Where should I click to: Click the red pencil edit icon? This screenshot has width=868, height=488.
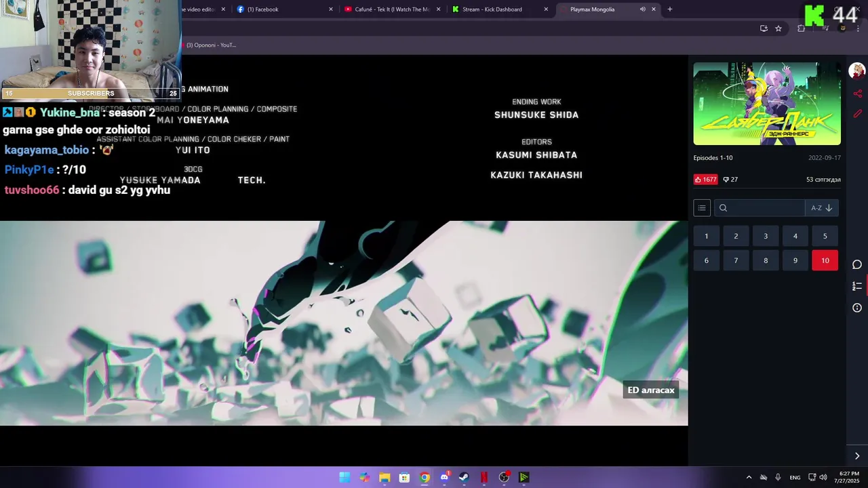click(x=857, y=113)
